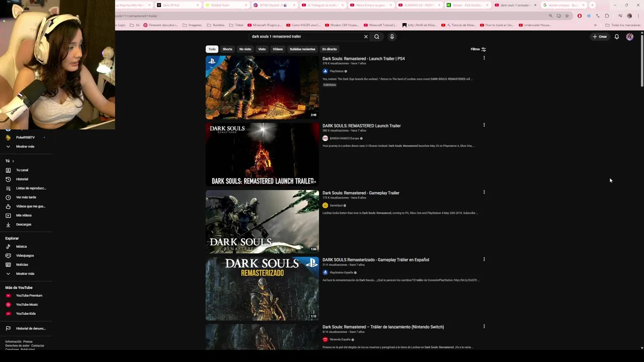Open options for Remasterizado Gameplay Tráiler video
The image size is (644, 362).
[484, 259]
